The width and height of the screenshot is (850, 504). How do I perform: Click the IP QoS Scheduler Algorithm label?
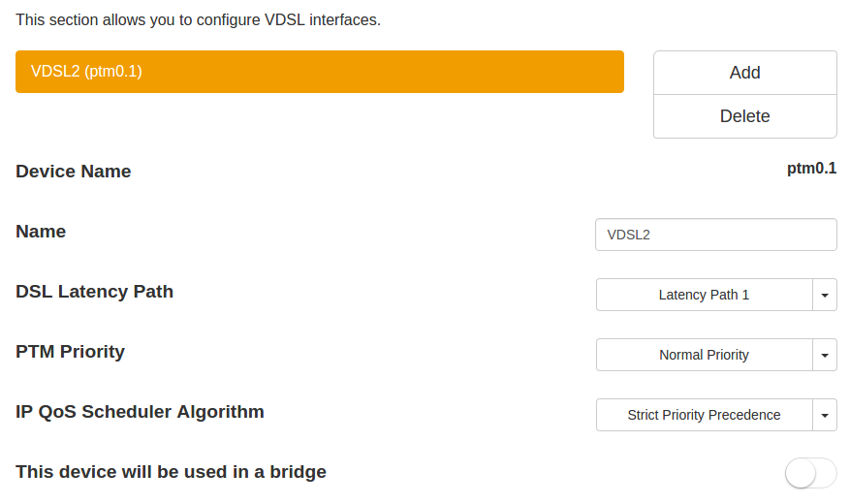pyautogui.click(x=141, y=412)
